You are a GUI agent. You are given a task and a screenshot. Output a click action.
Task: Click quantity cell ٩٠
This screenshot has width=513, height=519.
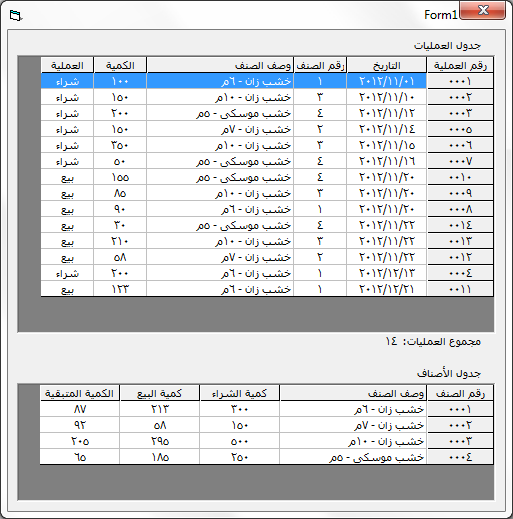coord(120,209)
